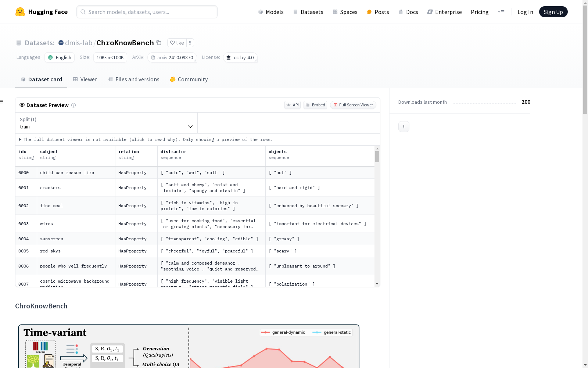The height and width of the screenshot is (368, 588).
Task: Select the cell "people who yell frequently"
Action: (x=76, y=266)
